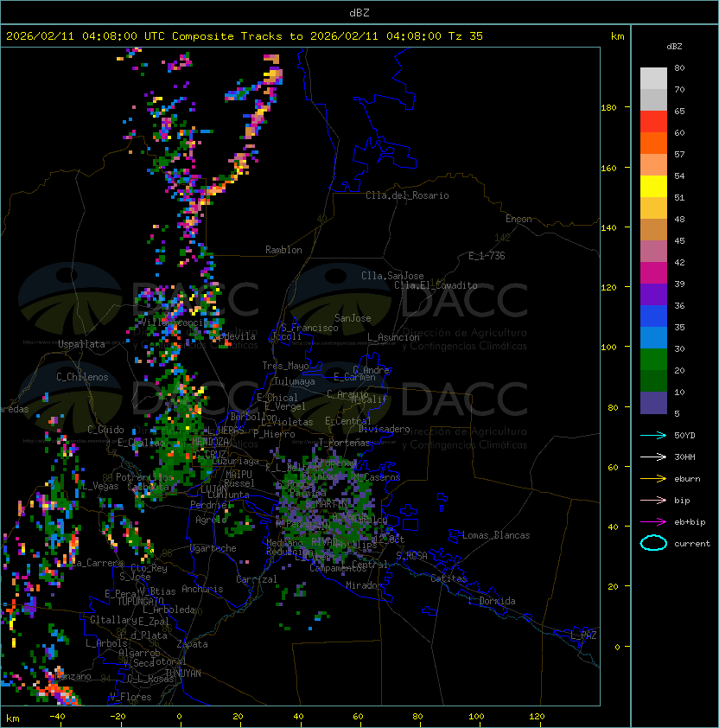719x728 pixels.
Task: Click the 'L_Asuncion' map label
Action: [x=393, y=337]
